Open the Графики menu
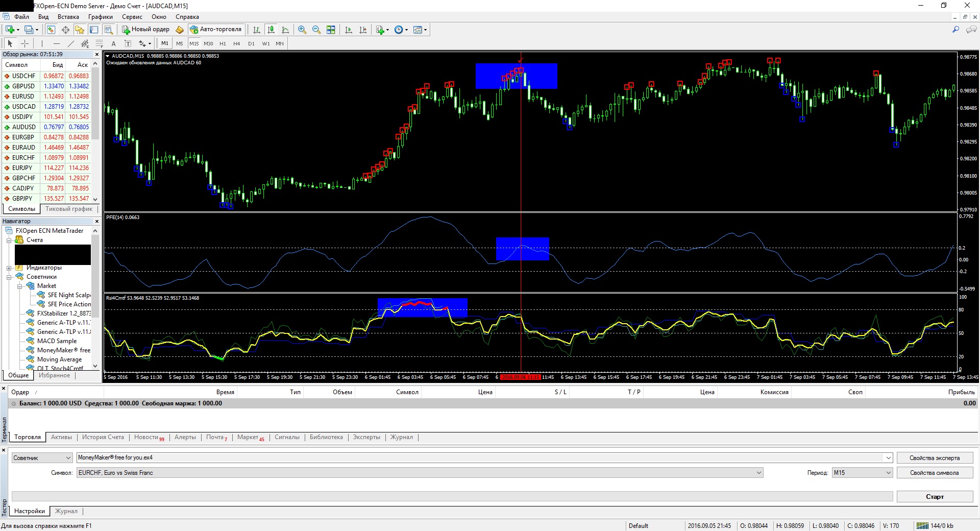 pos(101,17)
